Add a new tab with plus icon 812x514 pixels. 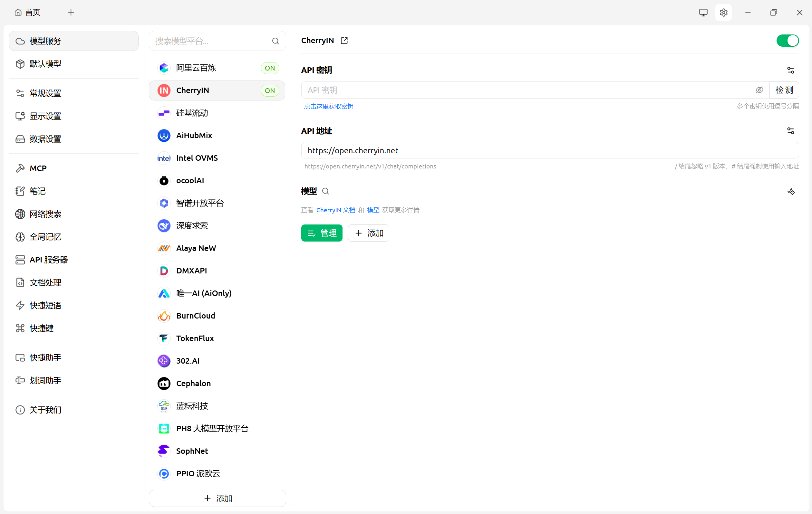point(71,13)
